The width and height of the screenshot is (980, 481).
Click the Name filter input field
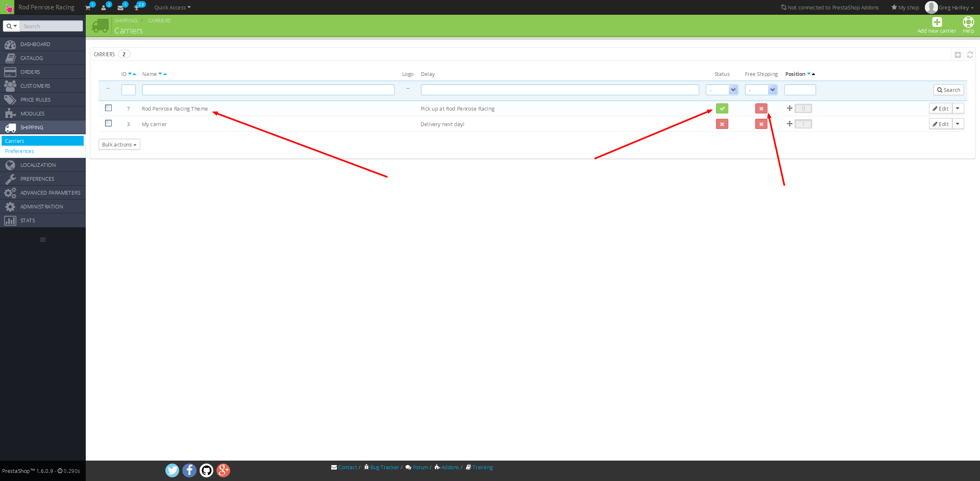coord(268,90)
